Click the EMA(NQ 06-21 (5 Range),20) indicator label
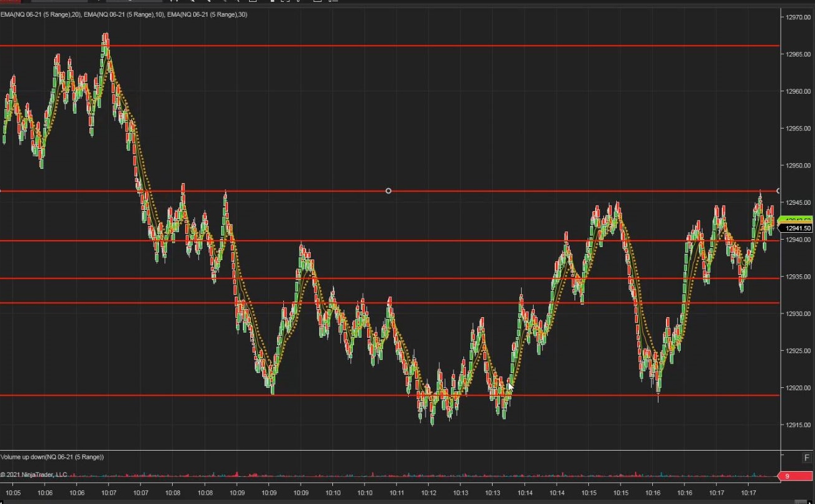815x504 pixels. pyautogui.click(x=41, y=14)
